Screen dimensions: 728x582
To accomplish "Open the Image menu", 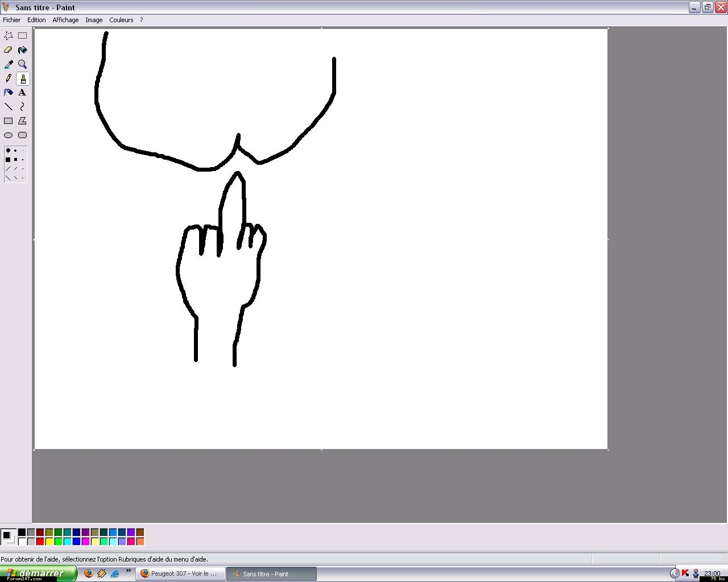I will click(x=94, y=20).
